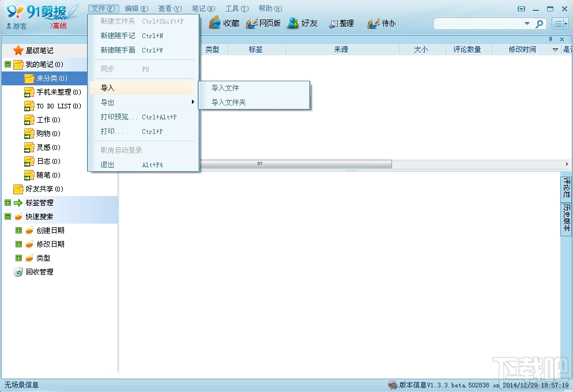Select the 导入 menu entry
The width and height of the screenshot is (573, 392).
pos(144,88)
